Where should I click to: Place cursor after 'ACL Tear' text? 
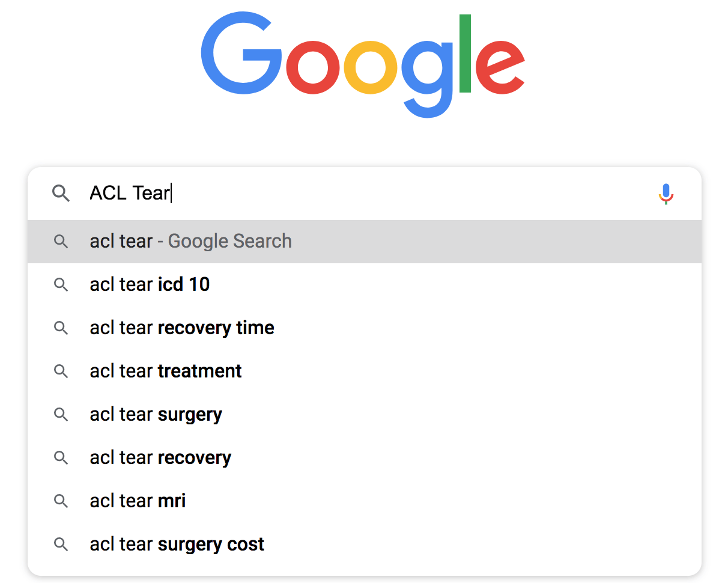point(172,194)
